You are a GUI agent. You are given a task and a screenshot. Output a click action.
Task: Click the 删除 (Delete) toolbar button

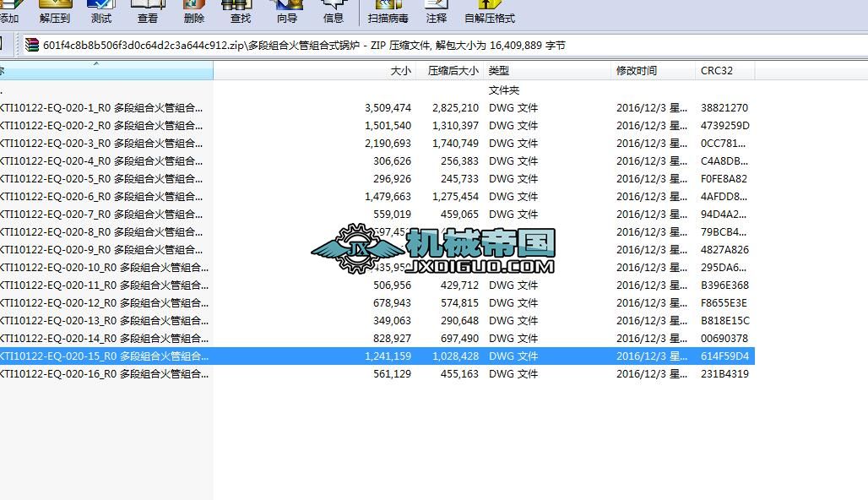pos(193,12)
